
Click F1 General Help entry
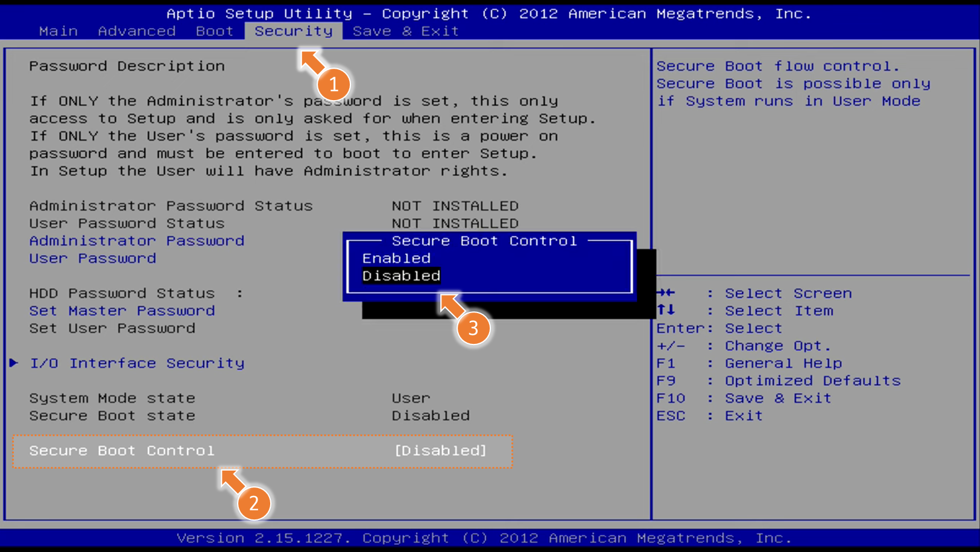pyautogui.click(x=749, y=363)
